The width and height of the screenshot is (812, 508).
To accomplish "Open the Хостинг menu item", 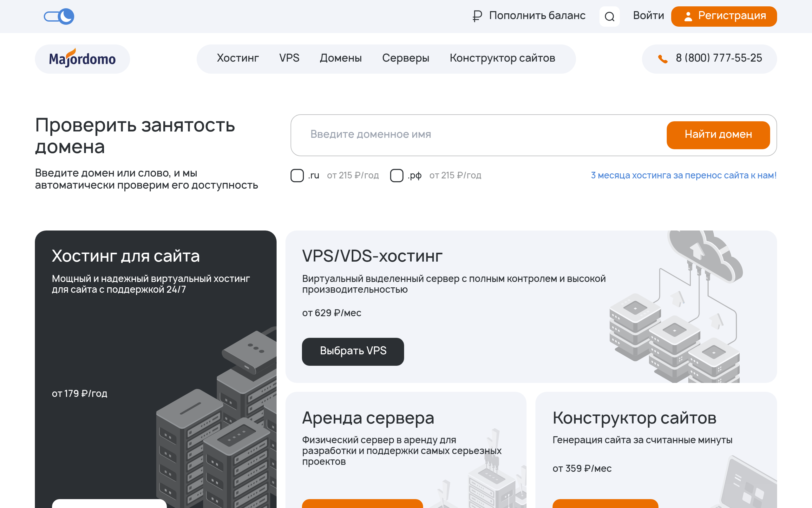I will click(238, 58).
